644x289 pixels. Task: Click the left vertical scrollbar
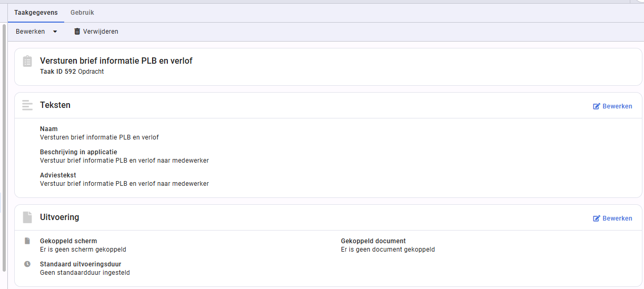tap(4, 147)
